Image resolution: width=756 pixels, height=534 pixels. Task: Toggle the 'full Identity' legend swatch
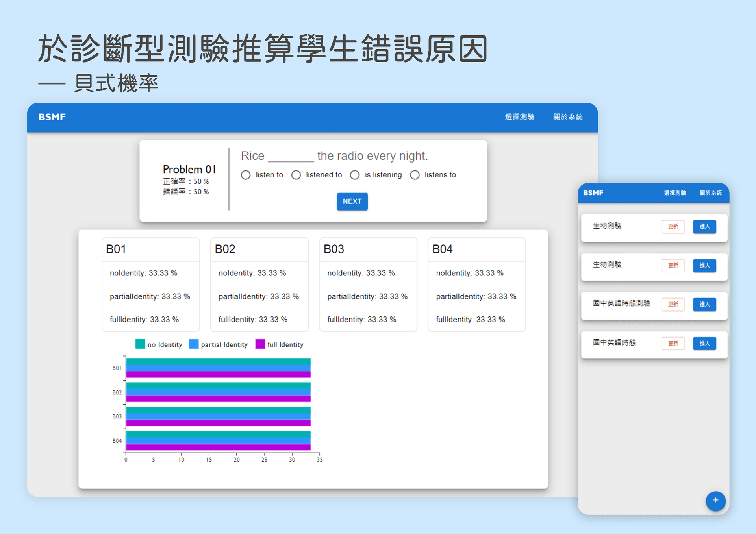click(x=260, y=344)
